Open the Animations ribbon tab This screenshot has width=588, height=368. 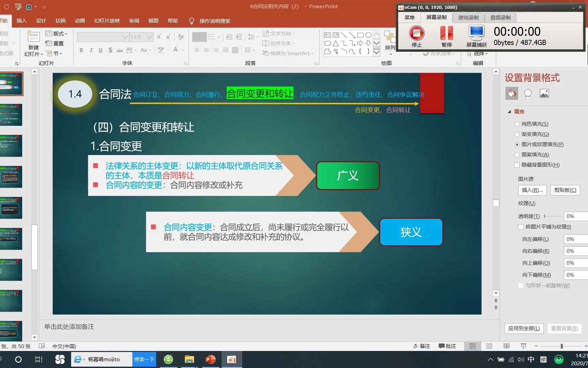pyautogui.click(x=80, y=21)
